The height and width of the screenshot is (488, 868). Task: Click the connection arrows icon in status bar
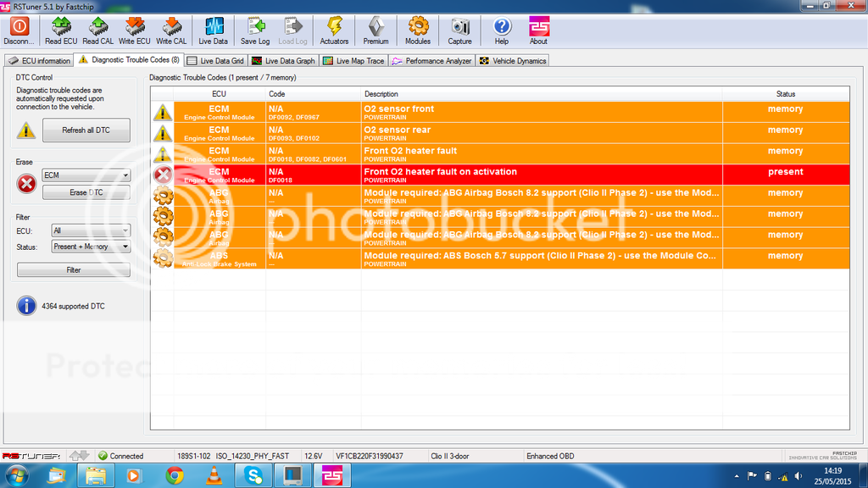point(79,455)
